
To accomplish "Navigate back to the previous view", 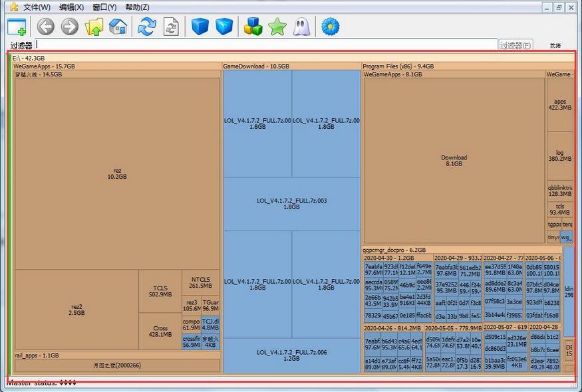I will (45, 27).
